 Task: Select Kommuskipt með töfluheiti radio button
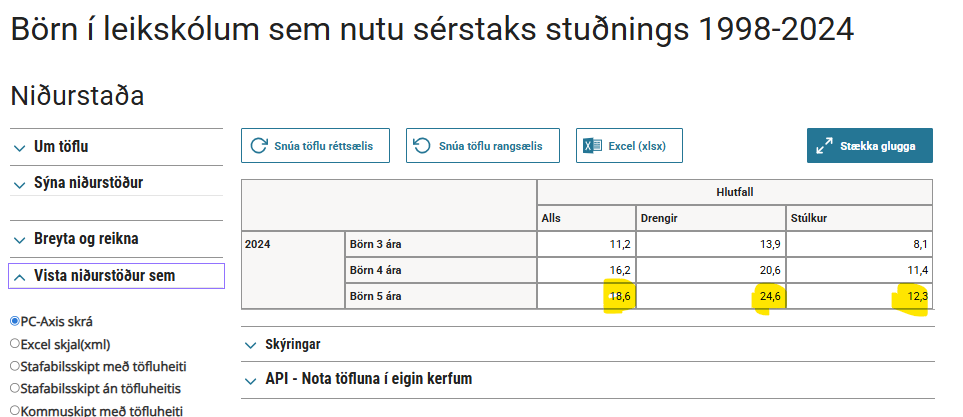15,410
